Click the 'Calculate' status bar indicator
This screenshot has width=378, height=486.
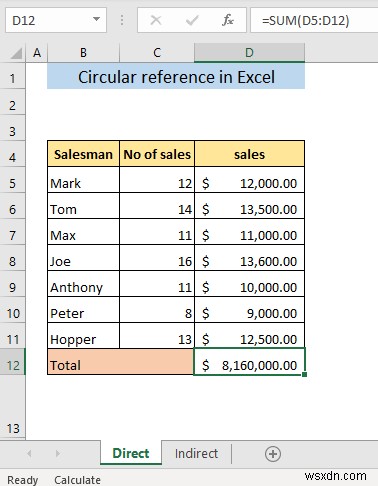[77, 480]
